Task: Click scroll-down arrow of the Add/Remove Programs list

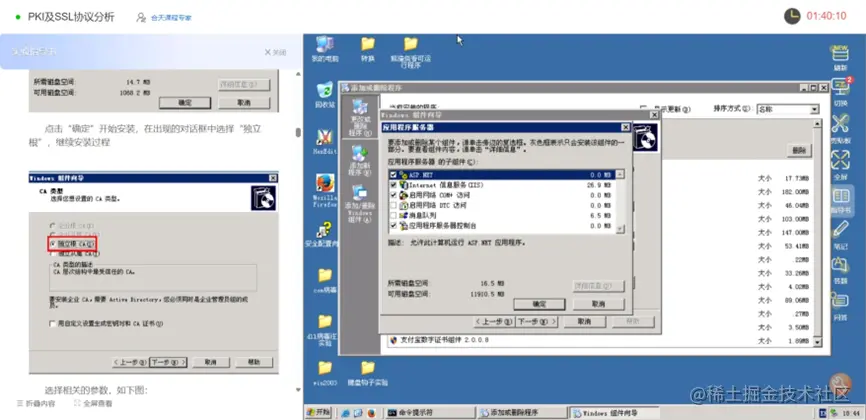Action: pos(818,343)
